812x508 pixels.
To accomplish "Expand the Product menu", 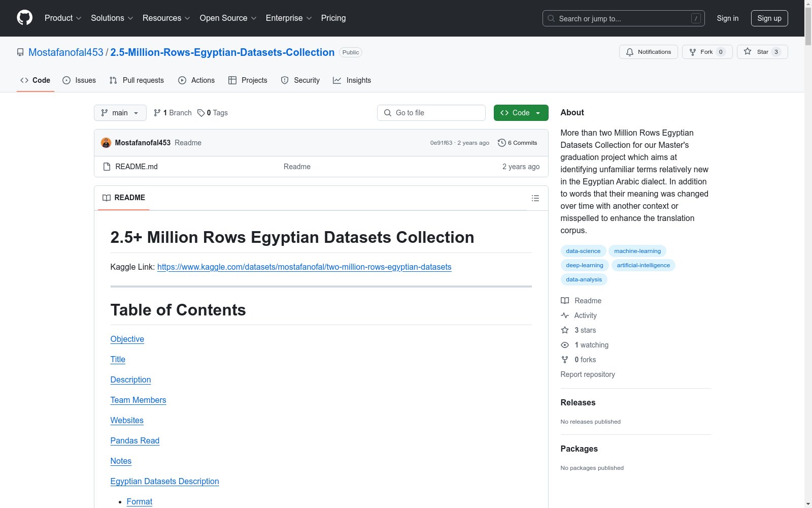I will (x=63, y=18).
